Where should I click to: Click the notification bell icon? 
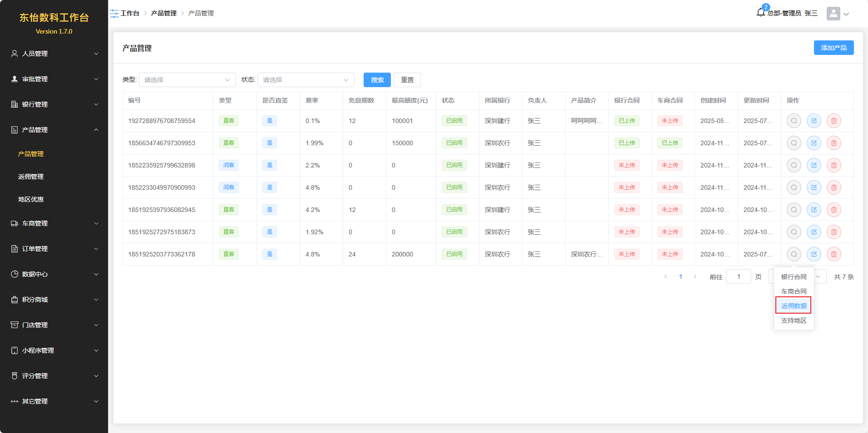(x=761, y=13)
